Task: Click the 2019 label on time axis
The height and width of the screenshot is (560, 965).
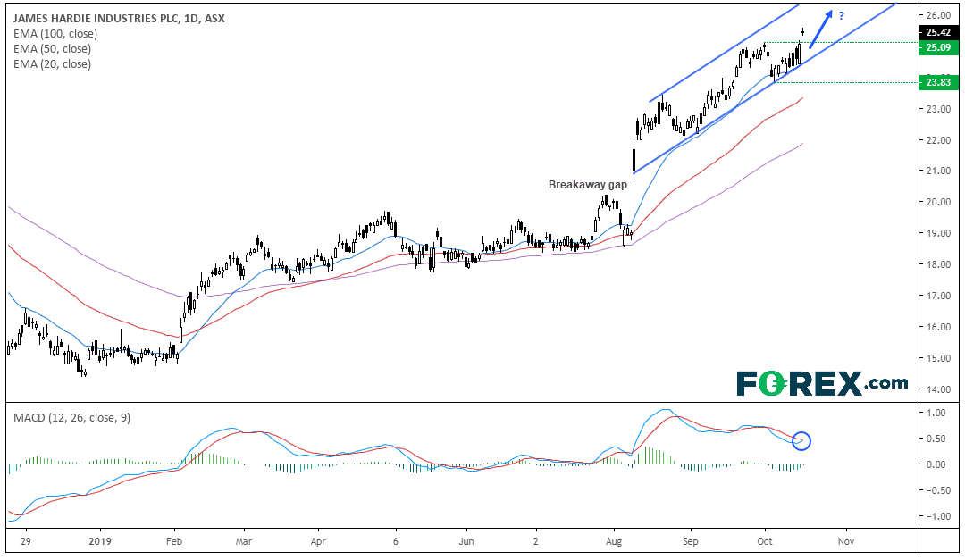Action: [x=100, y=541]
